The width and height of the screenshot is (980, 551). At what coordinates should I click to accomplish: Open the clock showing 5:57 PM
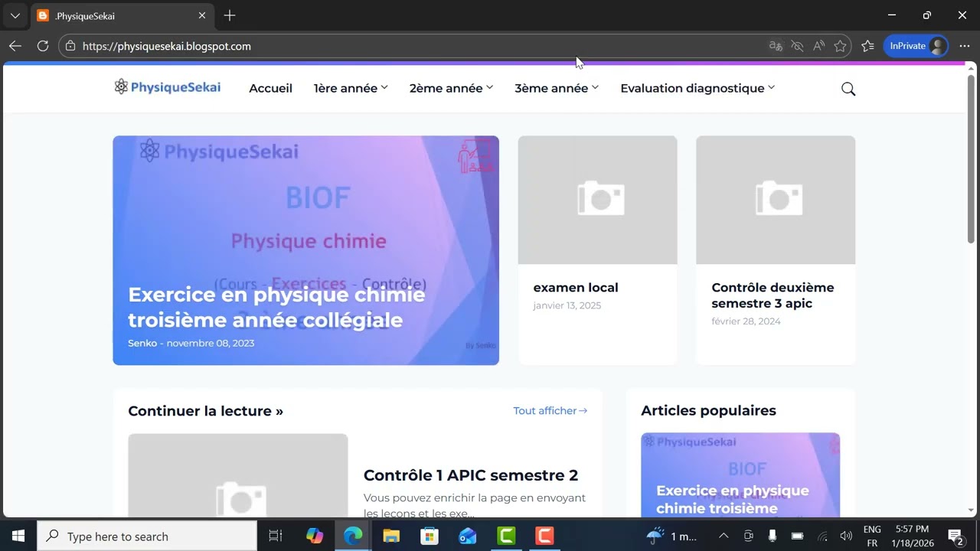pyautogui.click(x=912, y=536)
